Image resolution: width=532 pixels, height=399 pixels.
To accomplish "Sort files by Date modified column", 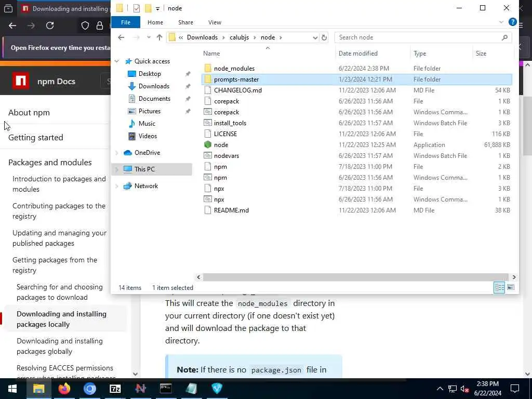I will click(358, 54).
